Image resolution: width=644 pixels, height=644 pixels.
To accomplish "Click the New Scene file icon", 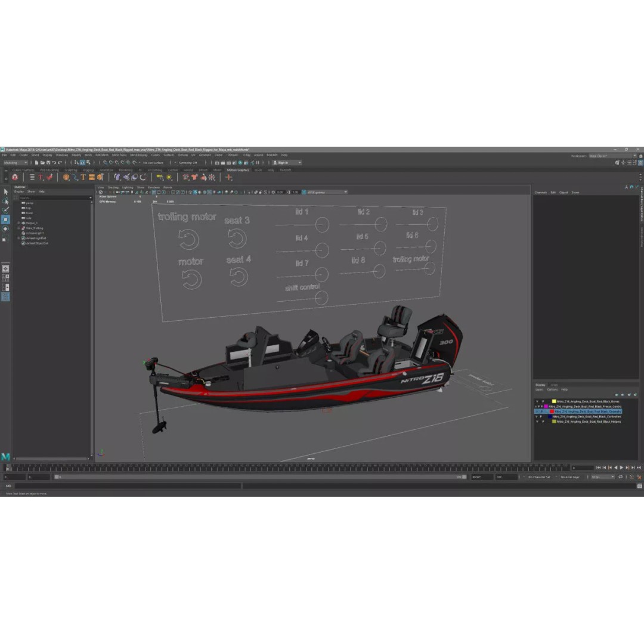I will pyautogui.click(x=36, y=163).
